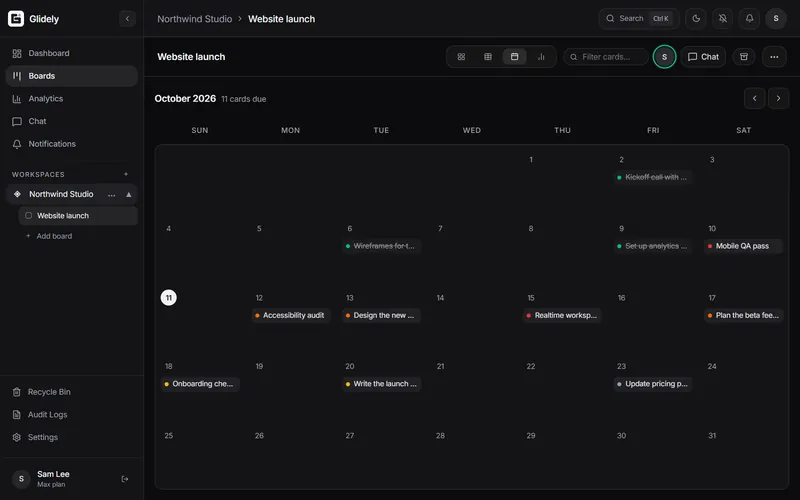Open the notifications bell in top bar
Screen dimensions: 800x500
749,18
